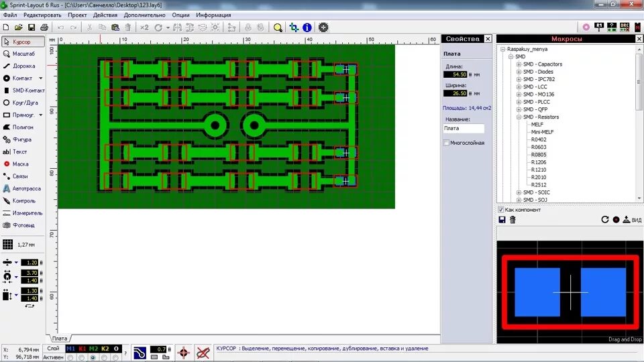Click the pink ring macros icon
The width and height of the screenshot is (644, 362).
586,27
